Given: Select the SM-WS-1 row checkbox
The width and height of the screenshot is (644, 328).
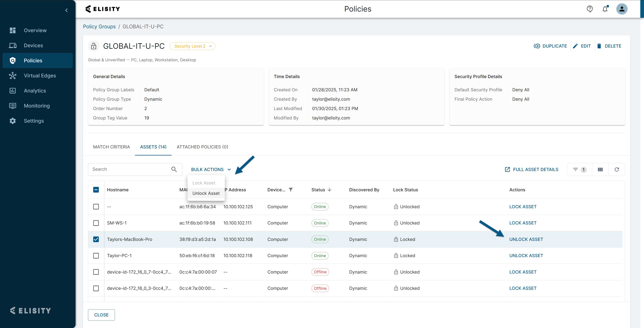Looking at the screenshot, I should (x=96, y=223).
